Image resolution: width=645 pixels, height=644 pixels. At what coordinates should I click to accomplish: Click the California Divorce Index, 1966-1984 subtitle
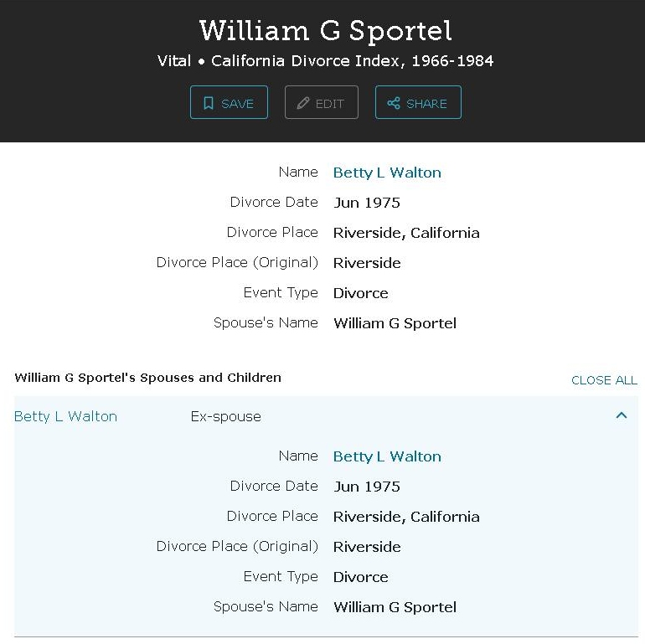click(x=352, y=61)
